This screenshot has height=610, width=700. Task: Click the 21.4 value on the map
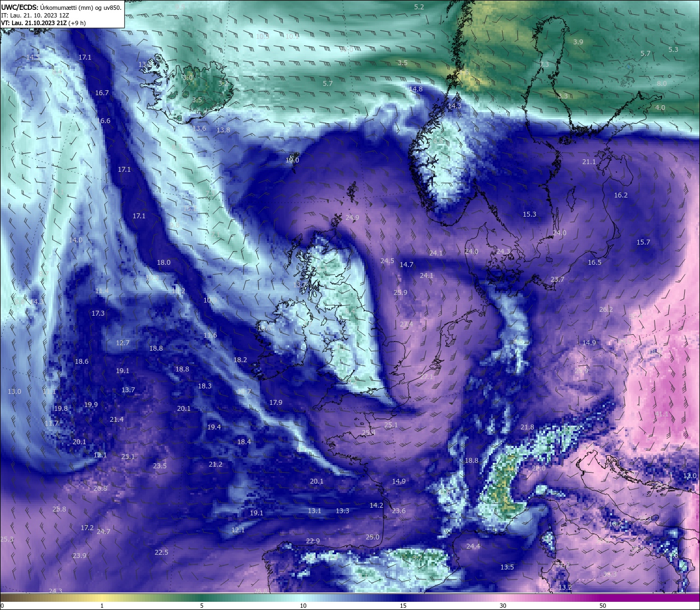(x=117, y=420)
